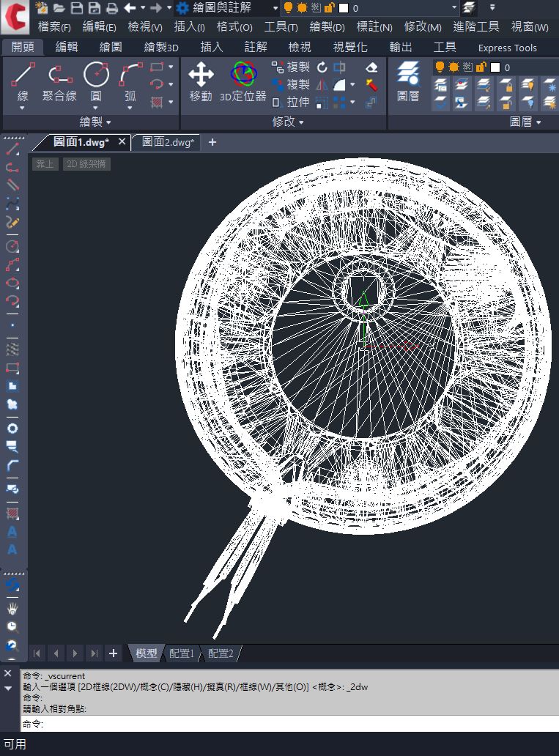The height and width of the screenshot is (756, 559).
Task: Click the New drawing icon in quick access
Action: coord(42,8)
